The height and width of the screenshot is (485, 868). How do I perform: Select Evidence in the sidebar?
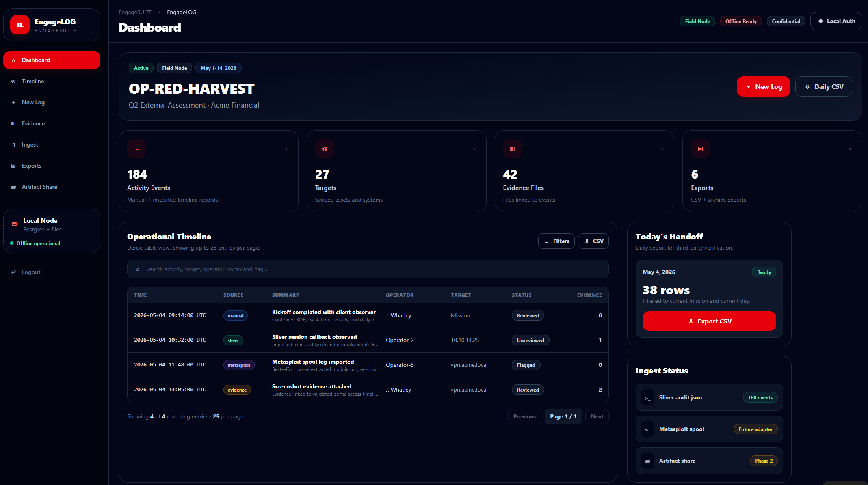[x=52, y=123]
